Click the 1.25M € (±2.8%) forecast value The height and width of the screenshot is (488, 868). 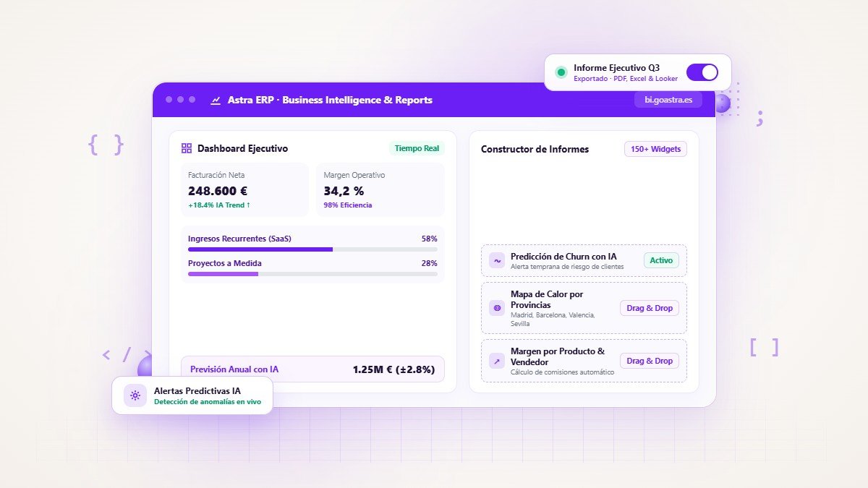click(x=393, y=369)
